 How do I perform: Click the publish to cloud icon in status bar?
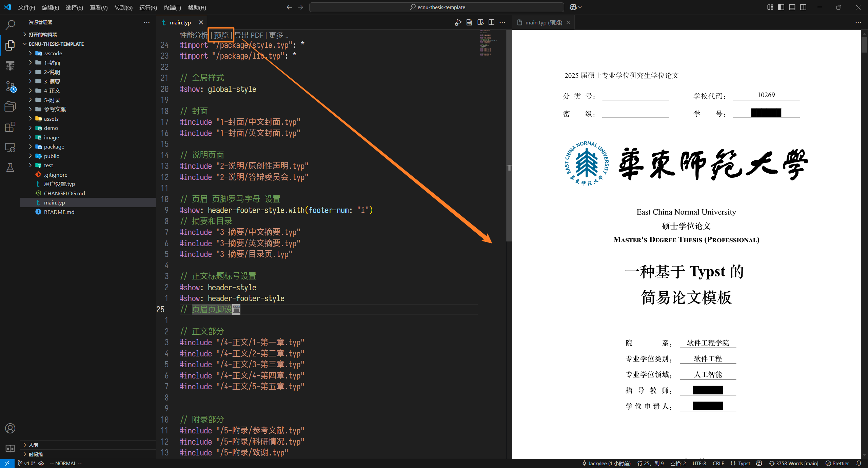click(41, 463)
